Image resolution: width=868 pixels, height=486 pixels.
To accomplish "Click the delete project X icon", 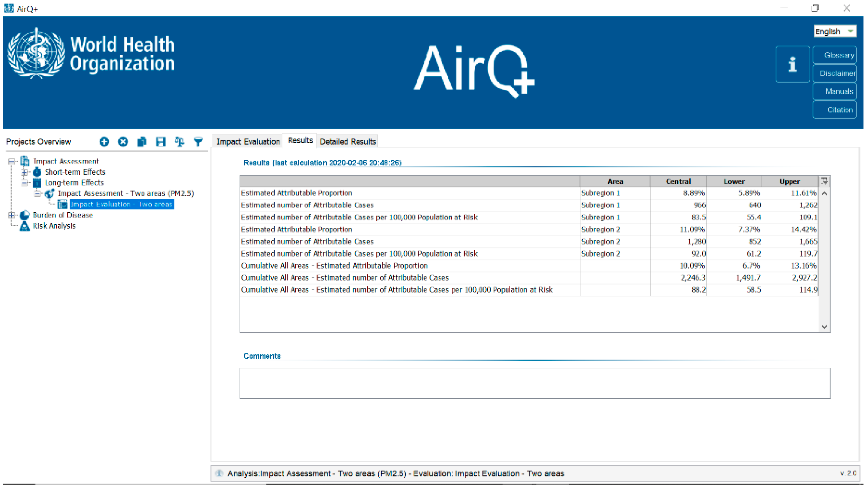I will coord(123,142).
